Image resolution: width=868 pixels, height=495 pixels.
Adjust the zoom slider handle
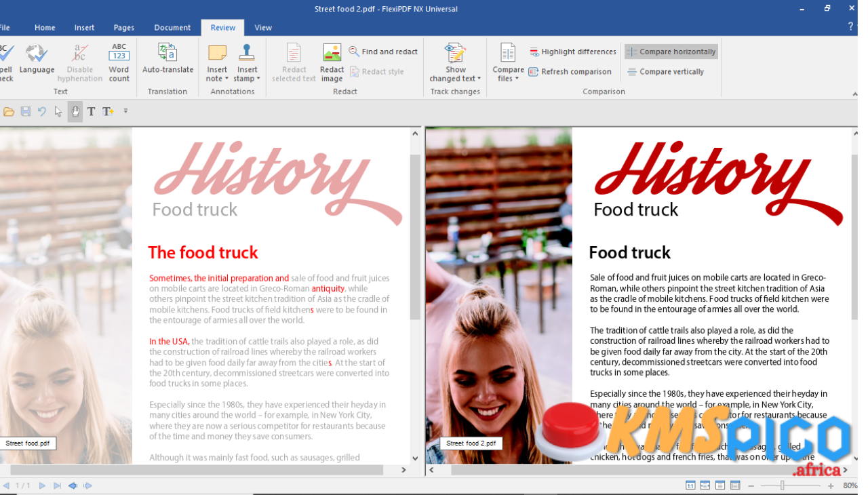tap(782, 486)
